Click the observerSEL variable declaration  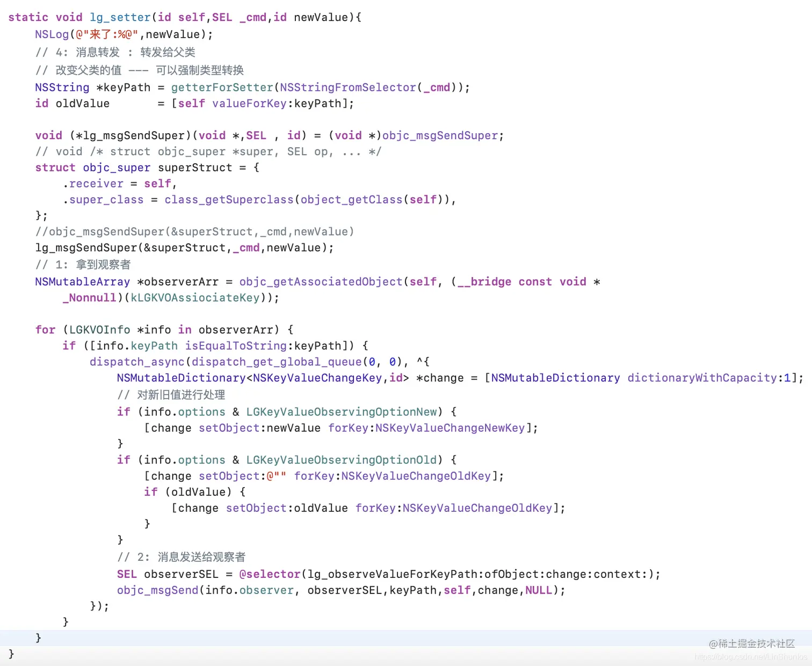[181, 574]
